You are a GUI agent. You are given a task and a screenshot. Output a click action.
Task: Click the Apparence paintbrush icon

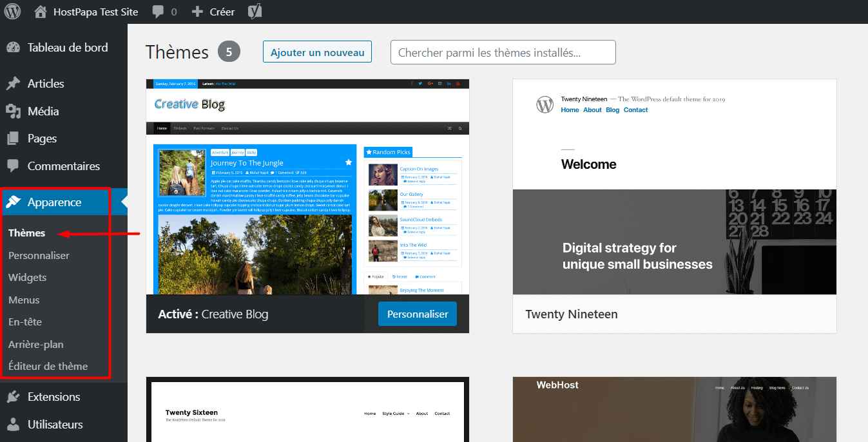tap(13, 202)
